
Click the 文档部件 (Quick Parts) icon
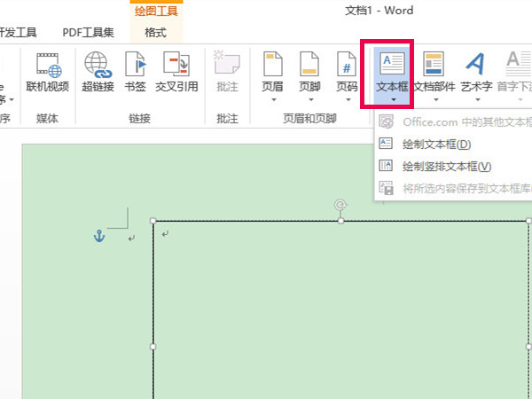point(434,70)
